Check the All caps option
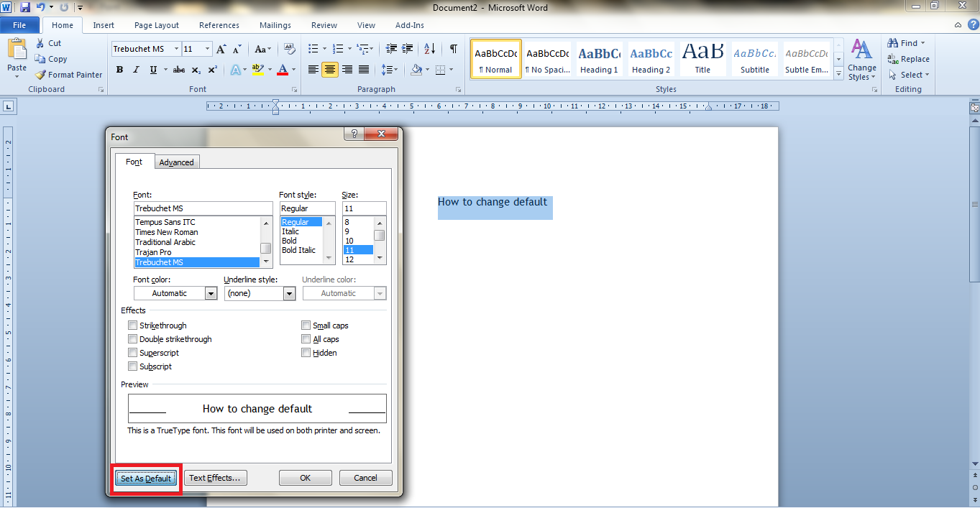 point(306,339)
